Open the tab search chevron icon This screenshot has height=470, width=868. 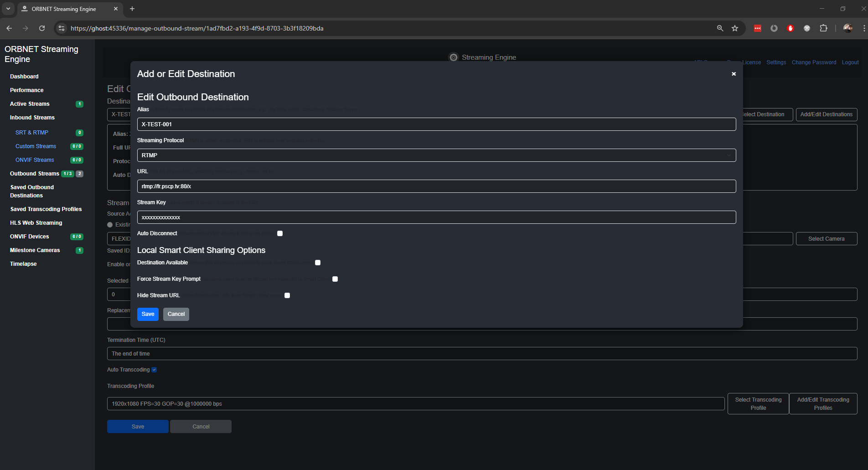tap(8, 9)
